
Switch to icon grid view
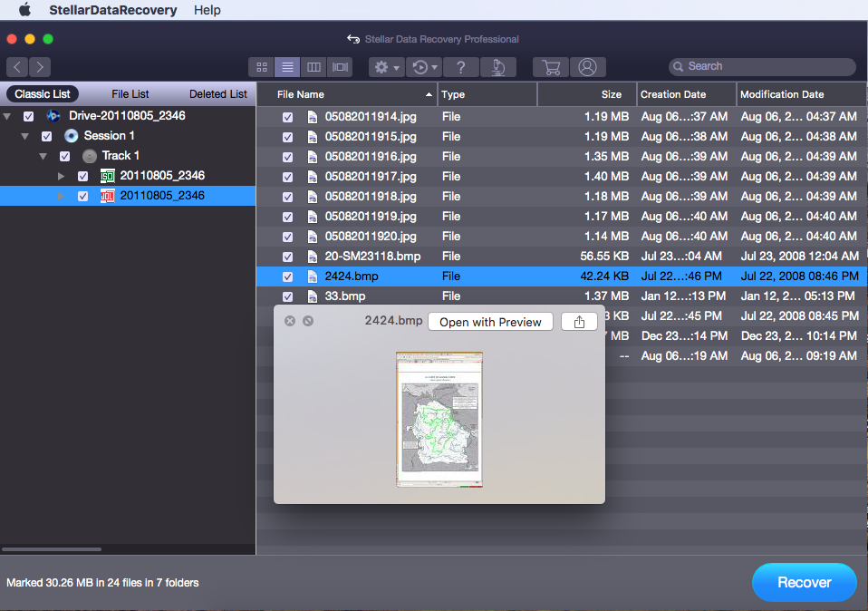pos(262,67)
